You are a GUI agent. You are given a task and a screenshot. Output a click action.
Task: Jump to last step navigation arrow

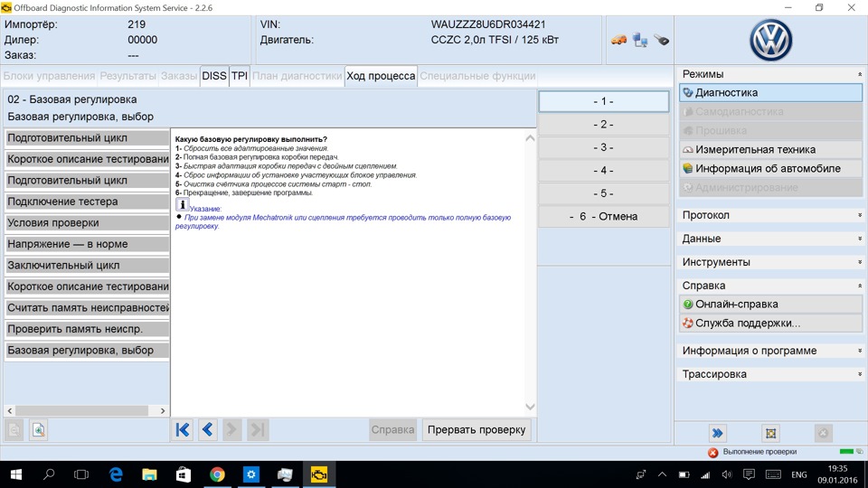click(258, 430)
